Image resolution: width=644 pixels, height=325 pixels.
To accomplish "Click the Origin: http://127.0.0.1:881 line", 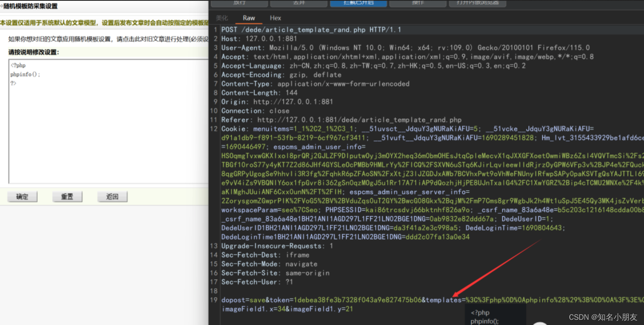I will 277,102.
